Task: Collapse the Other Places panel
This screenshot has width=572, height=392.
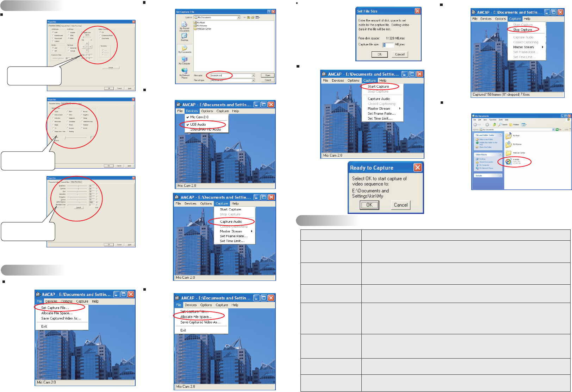Action: (500, 154)
